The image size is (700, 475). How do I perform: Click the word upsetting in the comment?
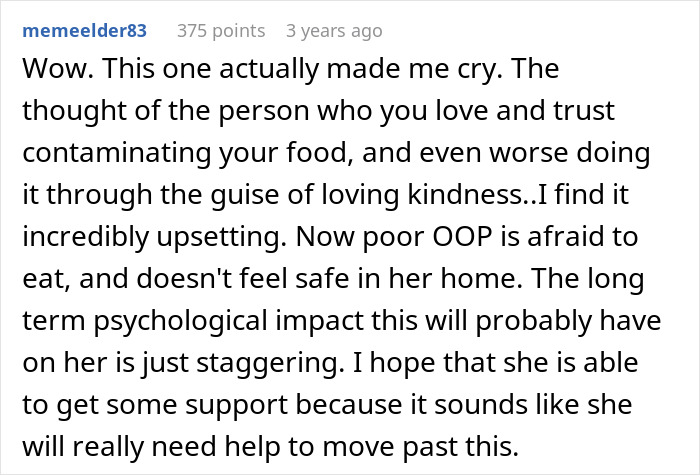[x=221, y=238]
